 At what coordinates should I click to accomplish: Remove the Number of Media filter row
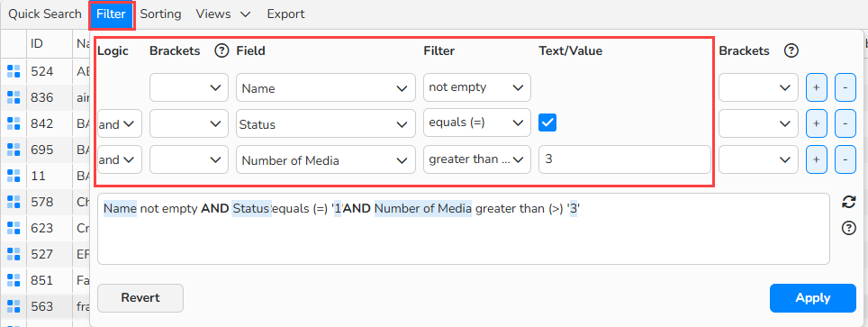tap(845, 159)
